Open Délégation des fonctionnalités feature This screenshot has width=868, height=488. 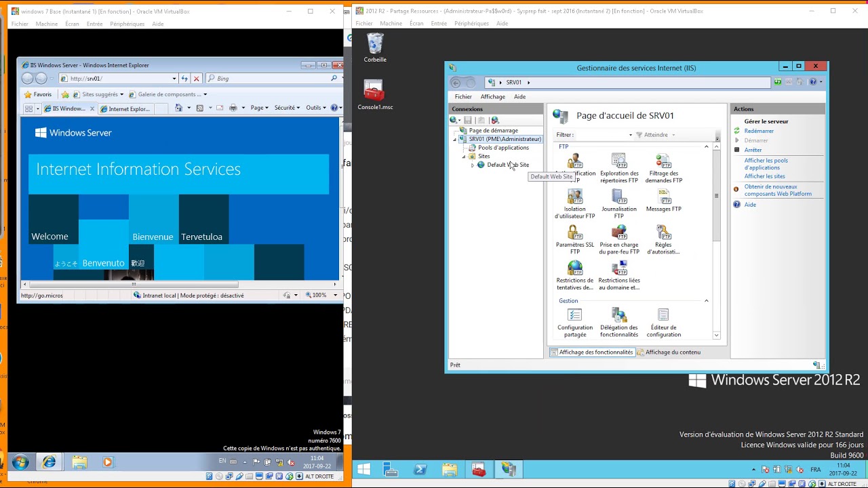point(619,323)
